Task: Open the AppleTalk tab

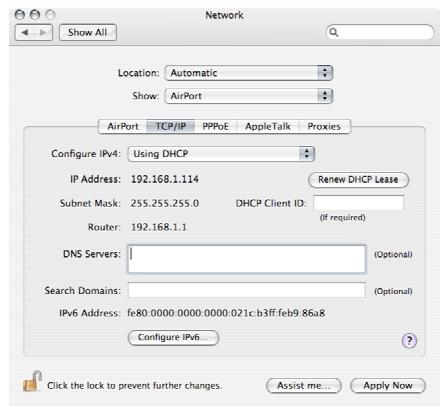Action: pos(268,126)
